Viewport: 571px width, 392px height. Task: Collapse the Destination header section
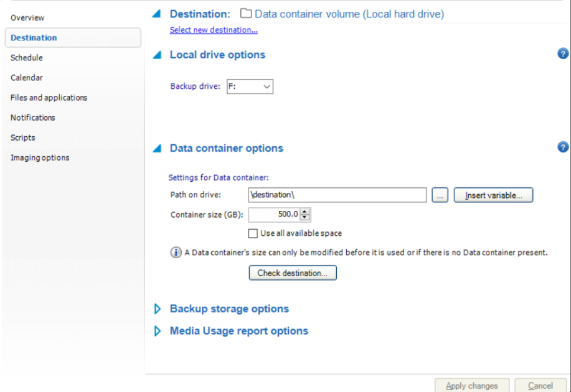pyautogui.click(x=157, y=14)
